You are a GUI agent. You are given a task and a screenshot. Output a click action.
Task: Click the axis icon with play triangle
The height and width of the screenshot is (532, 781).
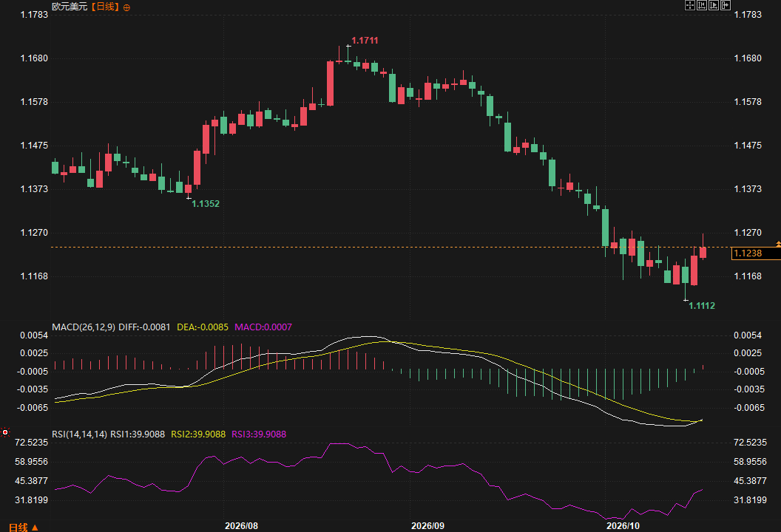(714, 5)
